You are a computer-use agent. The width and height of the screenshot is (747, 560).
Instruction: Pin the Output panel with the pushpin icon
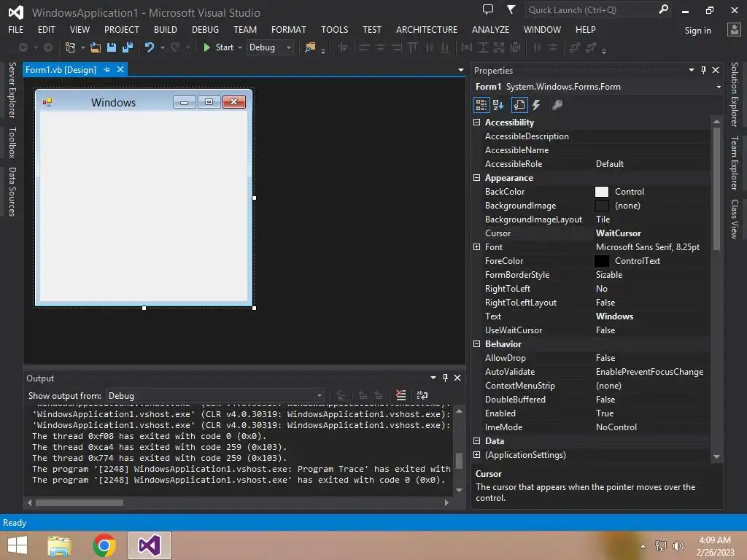pyautogui.click(x=445, y=378)
